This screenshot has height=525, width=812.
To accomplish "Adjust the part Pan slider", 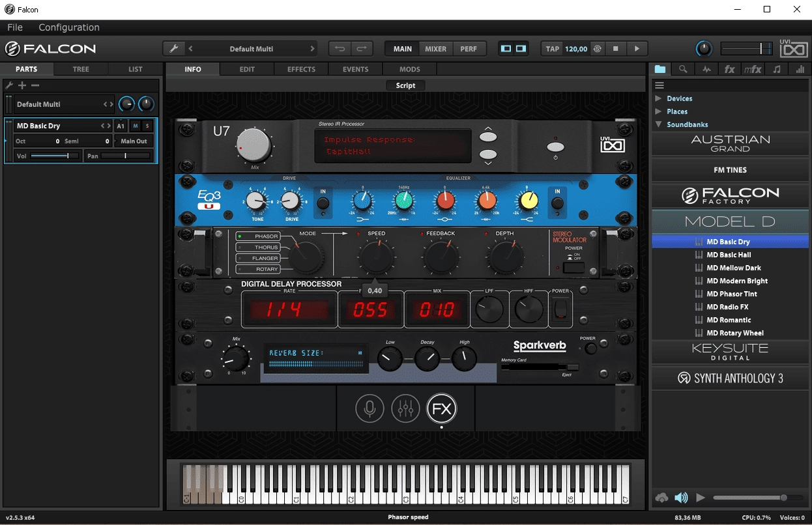I will pos(126,156).
